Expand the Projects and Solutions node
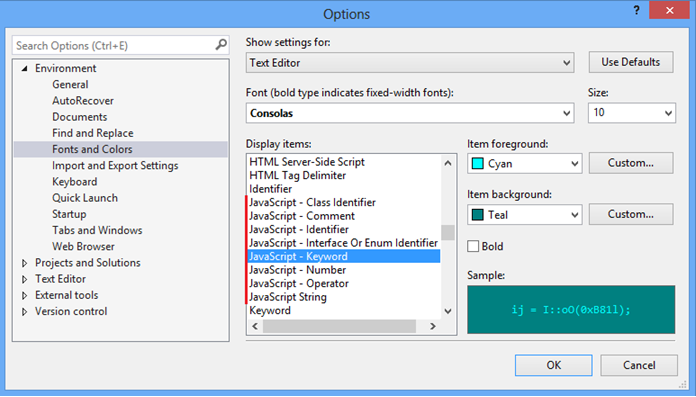The height and width of the screenshot is (397, 696). [x=25, y=263]
